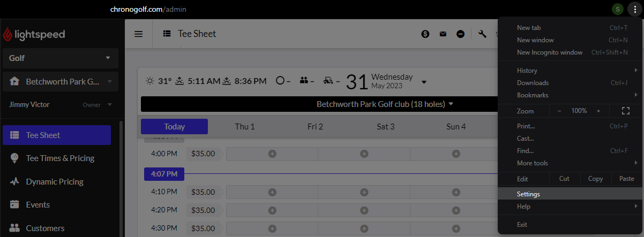Image resolution: width=644 pixels, height=237 pixels.
Task: Choose New Incognito window menu entry
Action: pyautogui.click(x=549, y=52)
